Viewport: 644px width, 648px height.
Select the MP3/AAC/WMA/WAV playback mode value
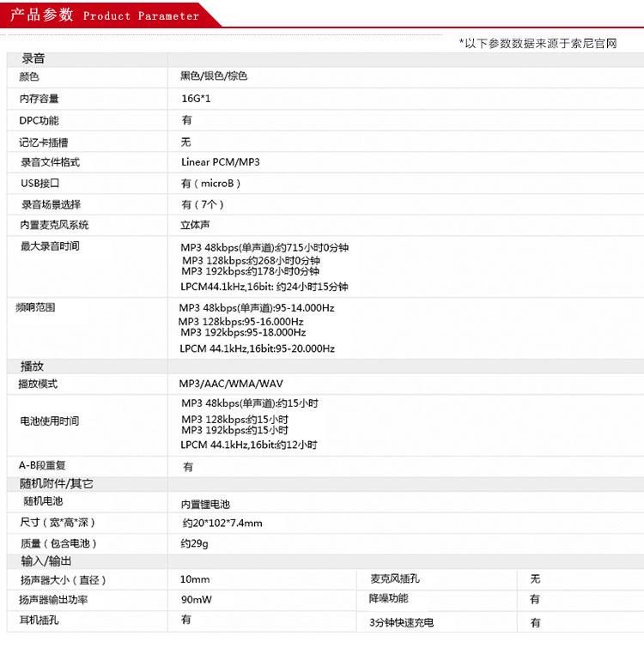tap(230, 384)
